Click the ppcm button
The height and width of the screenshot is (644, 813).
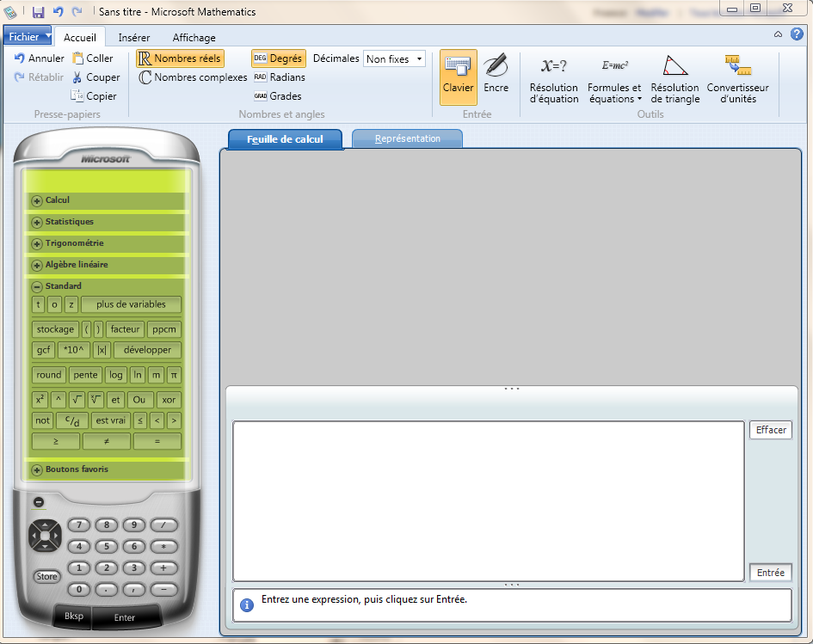[164, 329]
